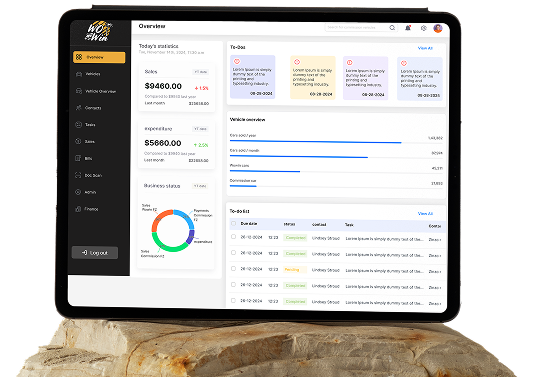Click the Doc Scan scanner icon

[x=78, y=175]
